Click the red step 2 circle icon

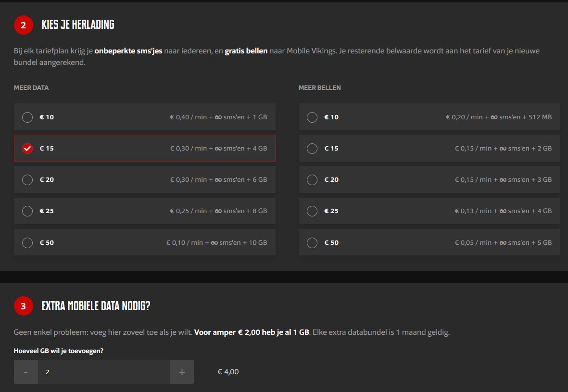point(23,25)
